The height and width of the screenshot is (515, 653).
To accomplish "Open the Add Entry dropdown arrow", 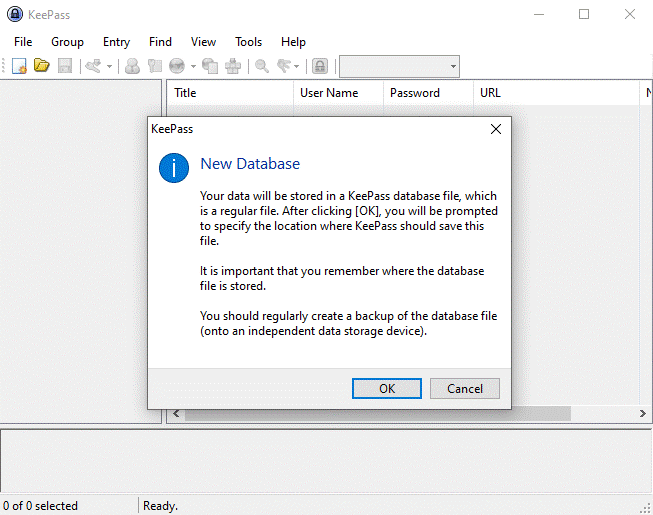I will [109, 66].
